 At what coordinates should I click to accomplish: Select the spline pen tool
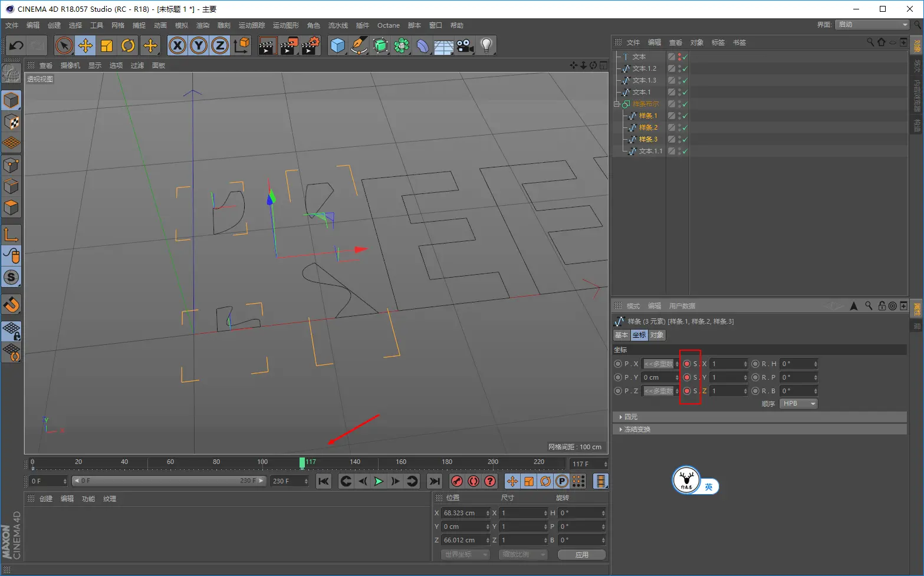tap(359, 45)
